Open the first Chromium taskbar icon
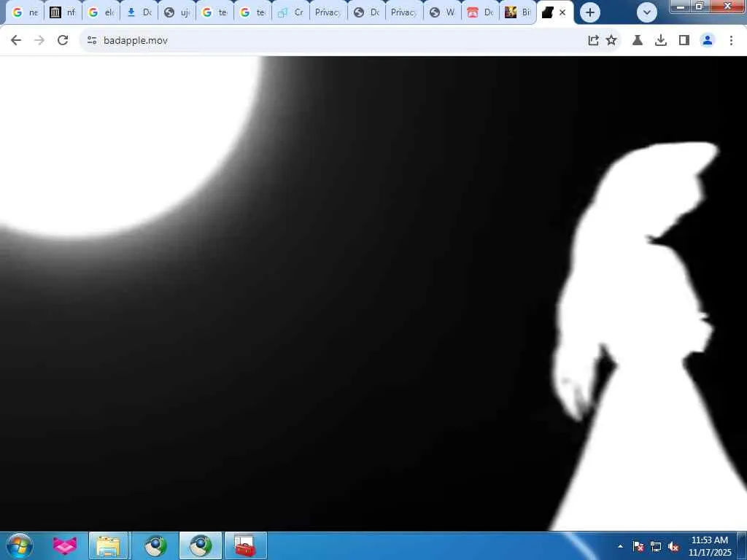The width and height of the screenshot is (747, 560). click(x=155, y=545)
